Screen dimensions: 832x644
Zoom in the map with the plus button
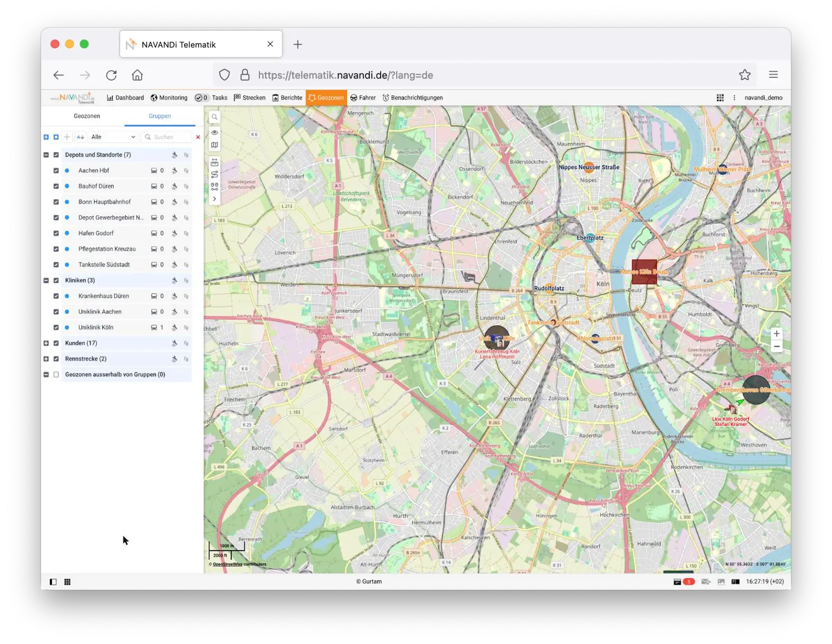pyautogui.click(x=776, y=334)
